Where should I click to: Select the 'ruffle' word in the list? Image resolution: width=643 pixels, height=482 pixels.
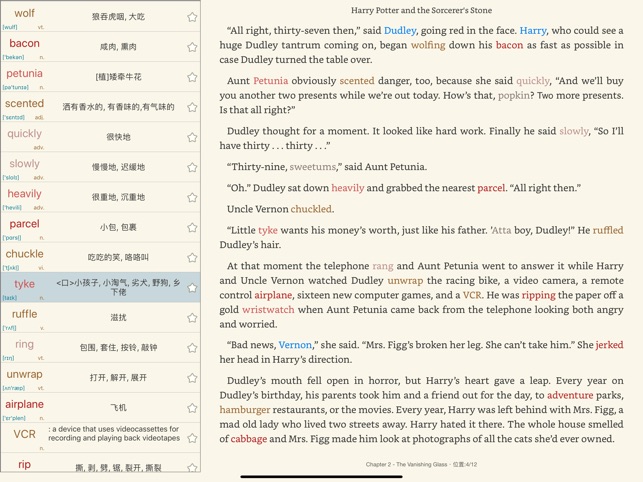(24, 314)
